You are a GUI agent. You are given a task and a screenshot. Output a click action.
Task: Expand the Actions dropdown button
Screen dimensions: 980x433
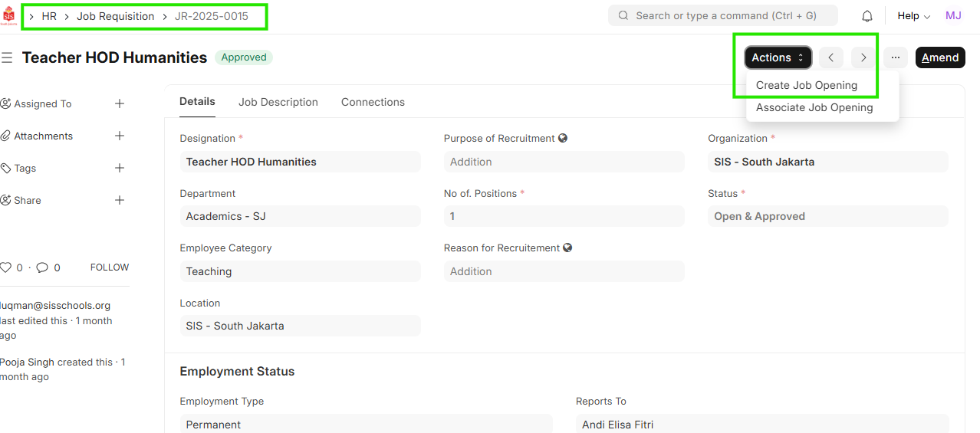pos(778,57)
